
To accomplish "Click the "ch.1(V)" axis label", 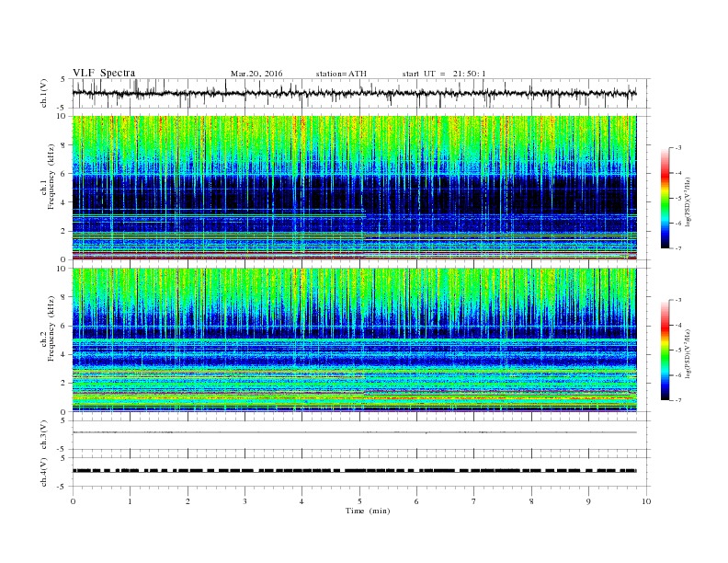I will [44, 93].
